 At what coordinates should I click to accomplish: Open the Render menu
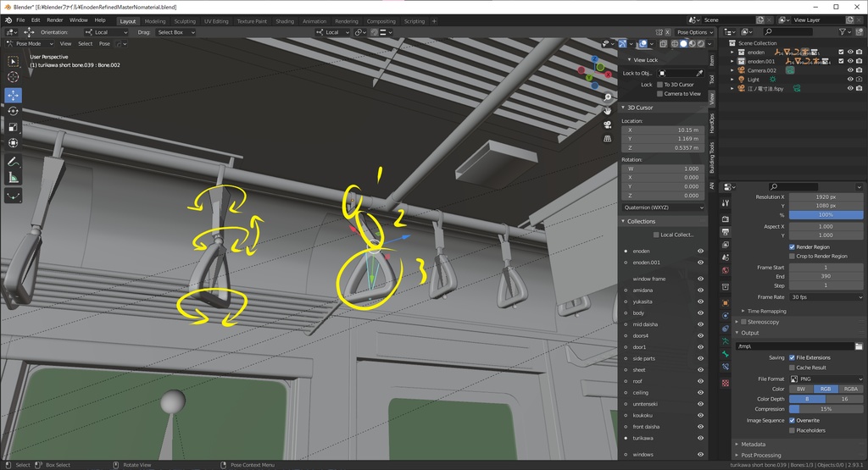(55, 20)
